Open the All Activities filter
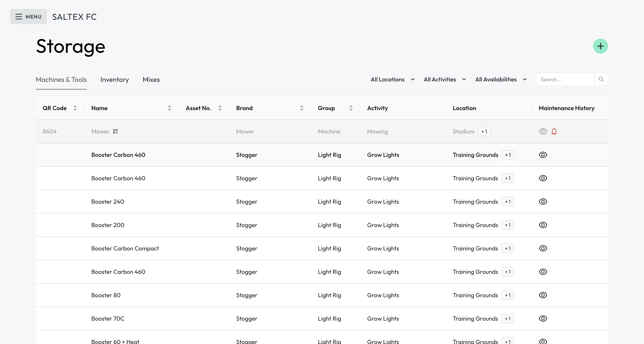 click(x=444, y=80)
